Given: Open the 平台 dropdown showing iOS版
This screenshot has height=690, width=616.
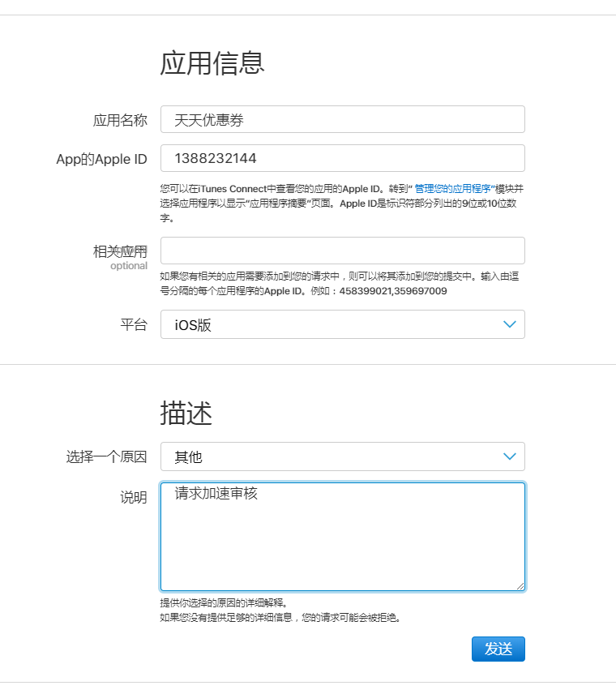Looking at the screenshot, I should coord(342,324).
